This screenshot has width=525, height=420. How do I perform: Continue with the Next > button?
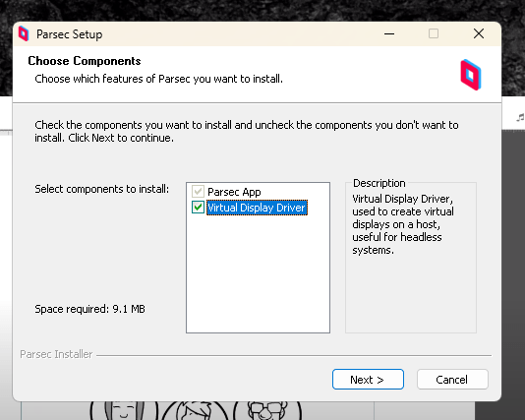point(368,380)
